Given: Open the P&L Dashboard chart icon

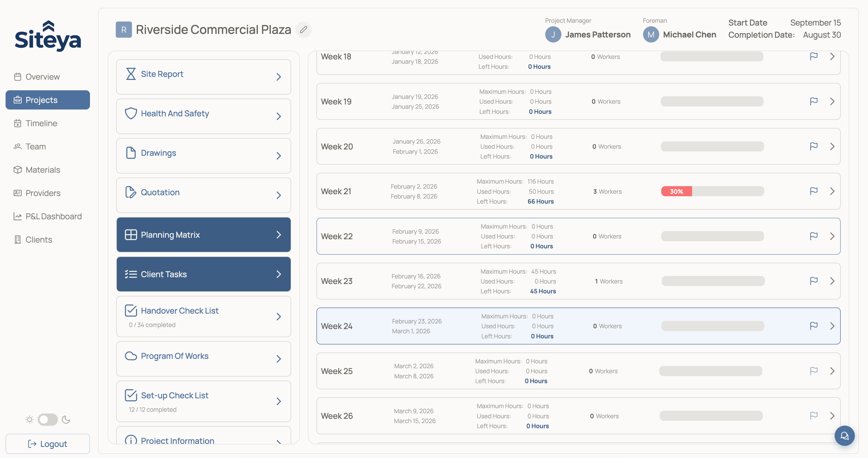Looking at the screenshot, I should [18, 216].
